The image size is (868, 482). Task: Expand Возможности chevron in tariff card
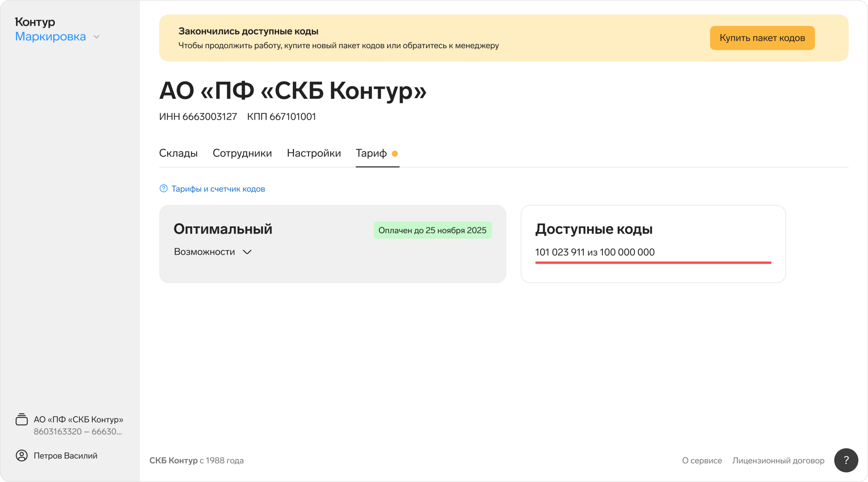click(x=247, y=252)
